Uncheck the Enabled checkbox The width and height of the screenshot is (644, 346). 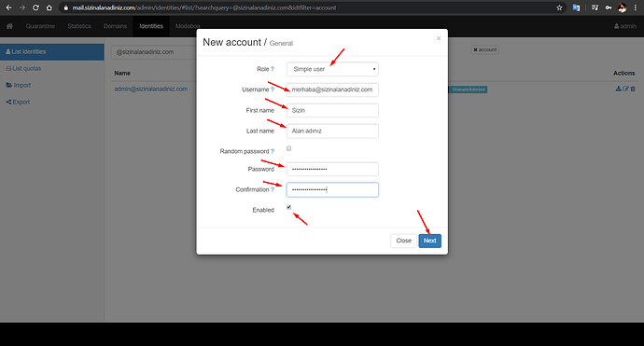pos(288,207)
